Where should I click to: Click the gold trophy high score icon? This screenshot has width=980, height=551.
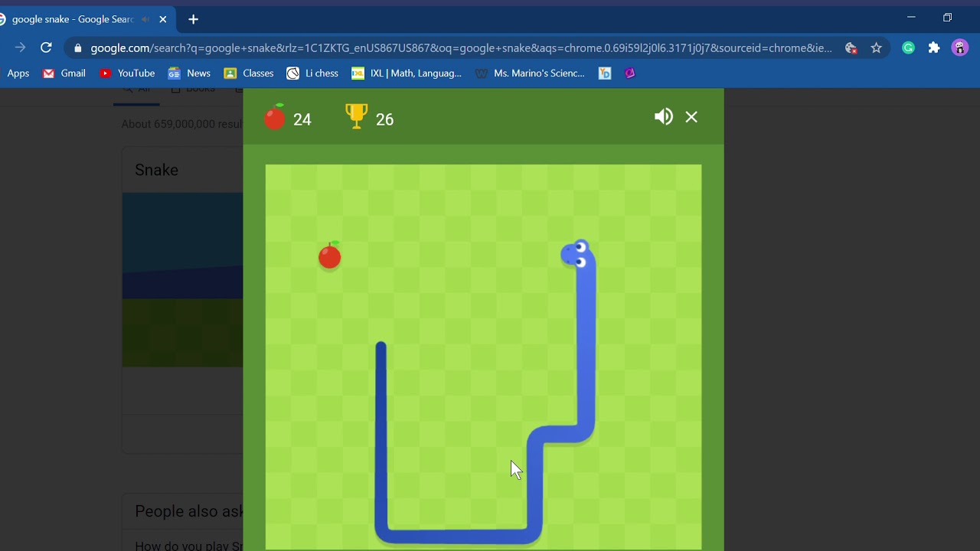[356, 116]
